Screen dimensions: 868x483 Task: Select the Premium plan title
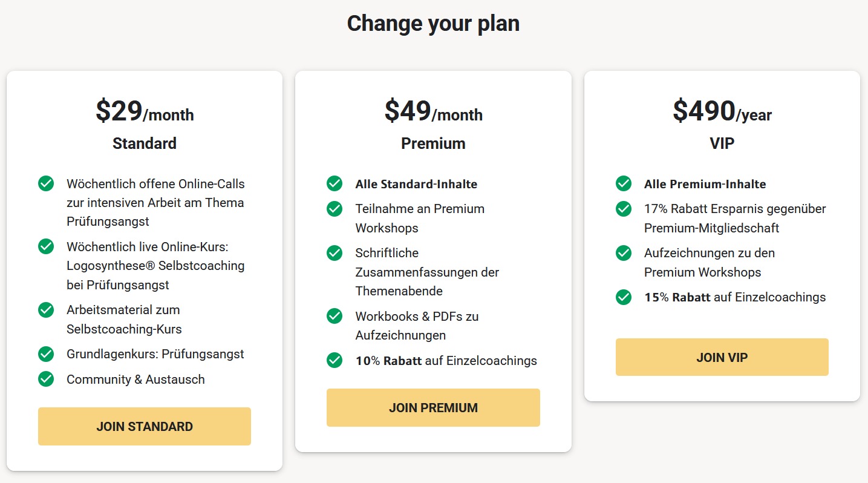coord(433,143)
